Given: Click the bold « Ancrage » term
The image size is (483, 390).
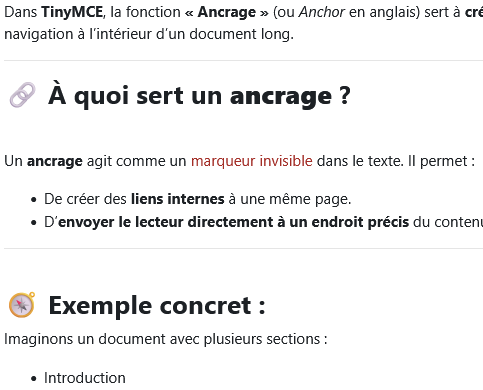Looking at the screenshot, I should click(x=227, y=12).
